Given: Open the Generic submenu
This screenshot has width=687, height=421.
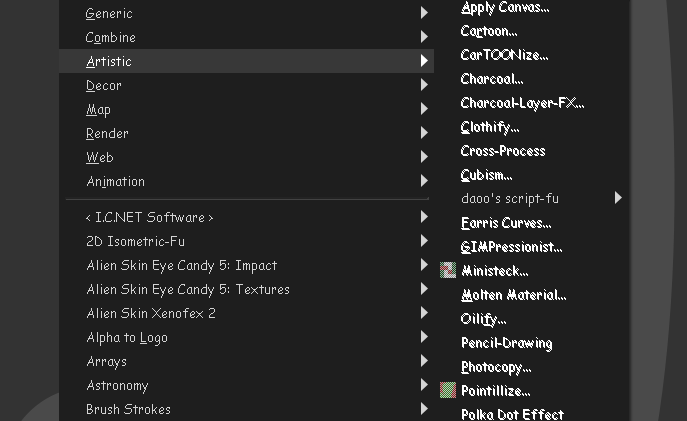Looking at the screenshot, I should tap(247, 13).
